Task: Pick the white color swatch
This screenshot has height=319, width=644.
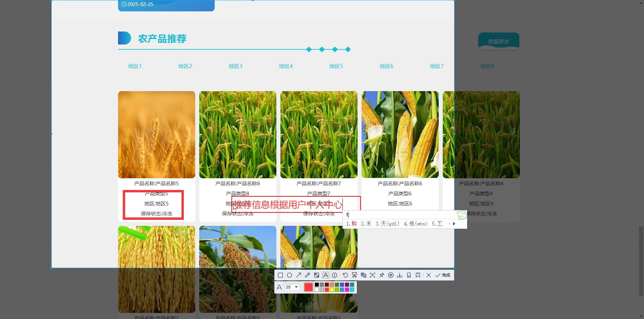Action: pyautogui.click(x=317, y=290)
